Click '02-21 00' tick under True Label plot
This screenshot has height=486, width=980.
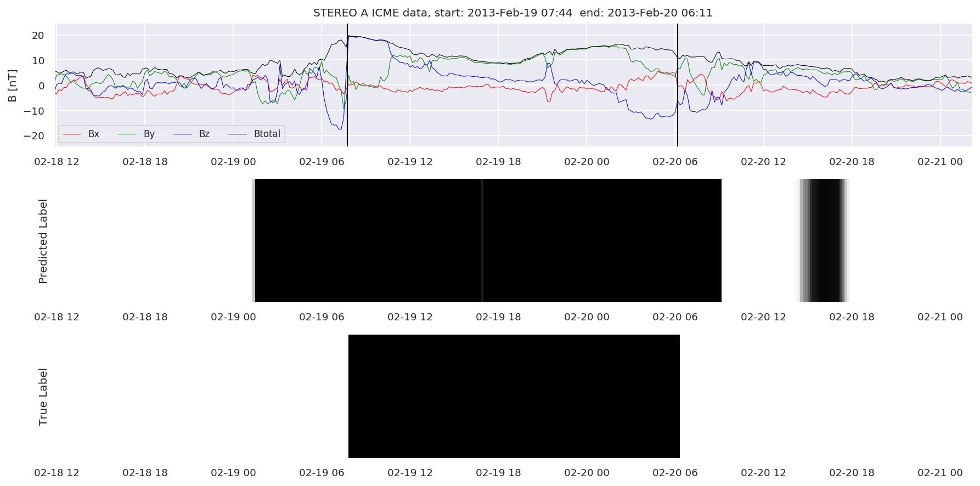coord(940,473)
